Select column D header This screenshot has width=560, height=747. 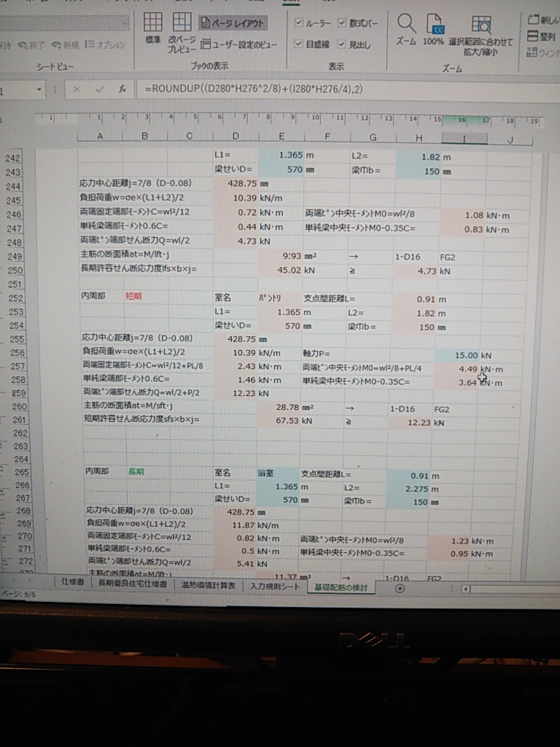[x=235, y=136]
